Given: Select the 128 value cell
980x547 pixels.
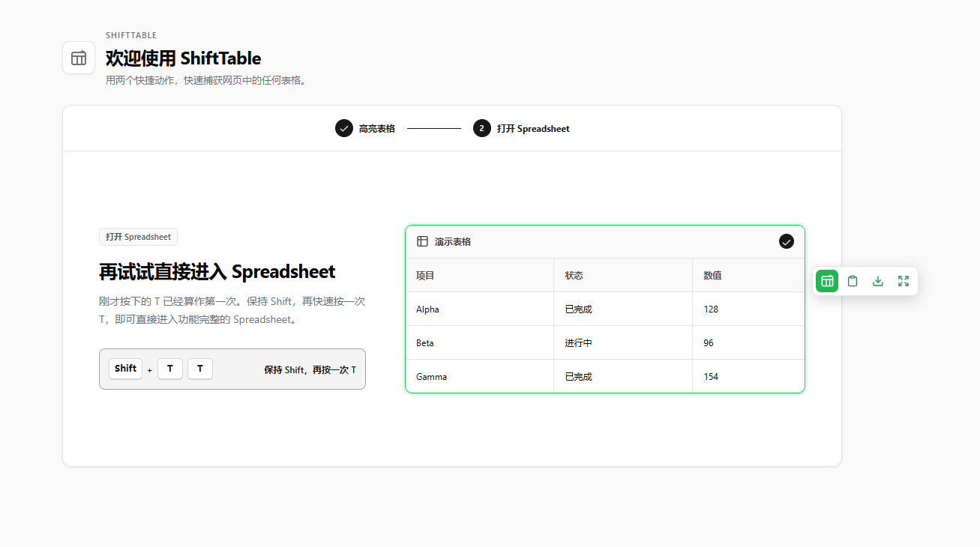Looking at the screenshot, I should (x=748, y=309).
